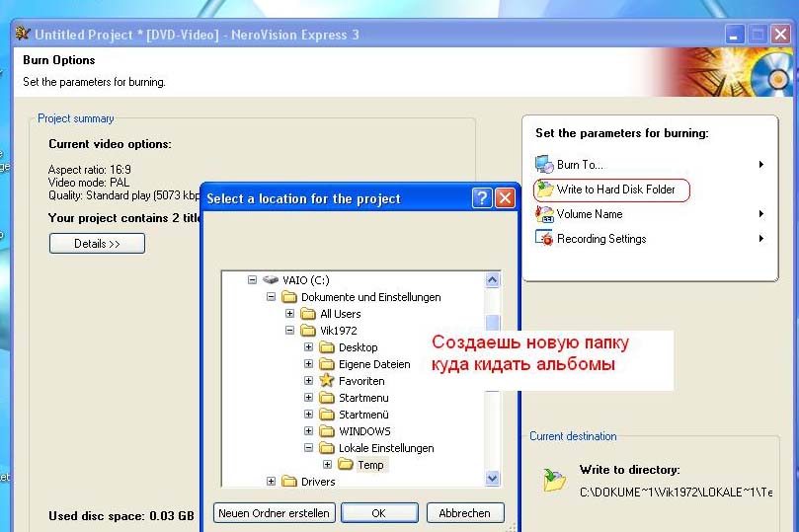
Task: Click the Details >> button
Action: coord(98,244)
